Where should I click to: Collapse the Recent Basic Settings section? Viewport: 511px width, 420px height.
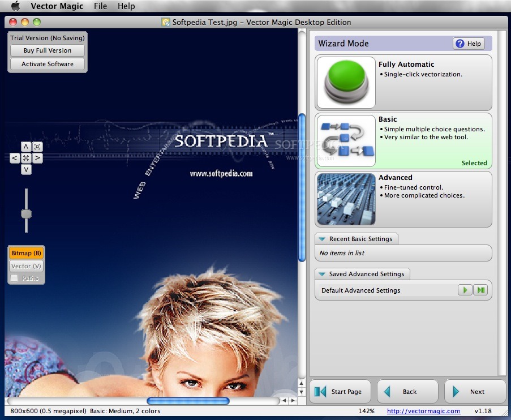[321, 239]
